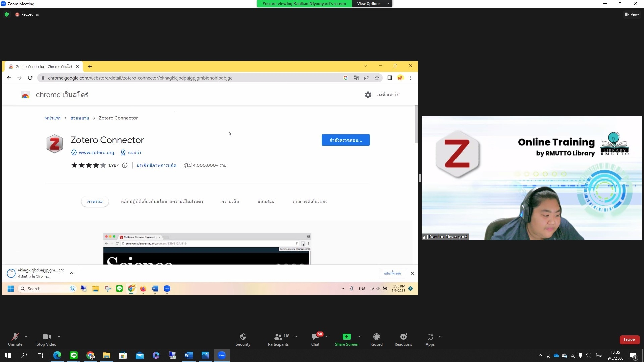Click the shared Zotero Connector browser tab

[44, 67]
